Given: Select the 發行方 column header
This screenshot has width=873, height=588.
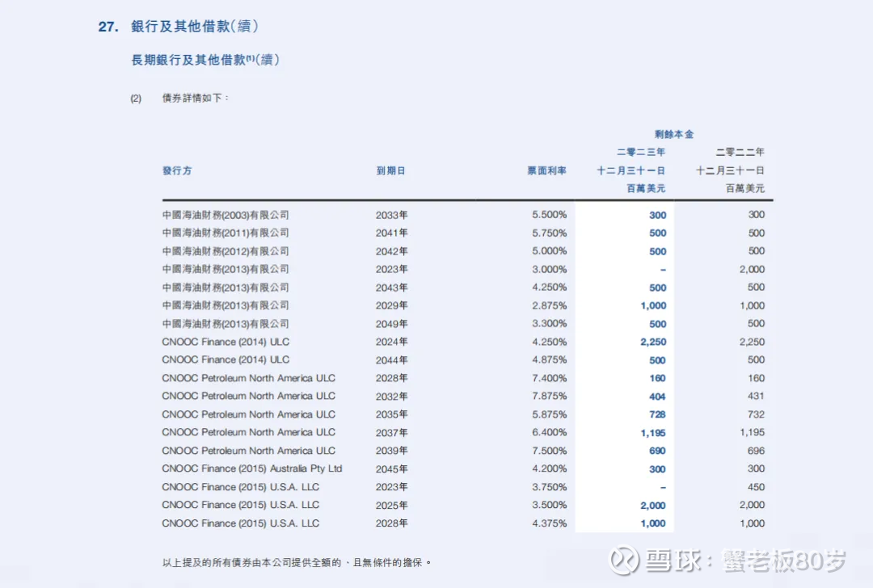Looking at the screenshot, I should click(177, 170).
